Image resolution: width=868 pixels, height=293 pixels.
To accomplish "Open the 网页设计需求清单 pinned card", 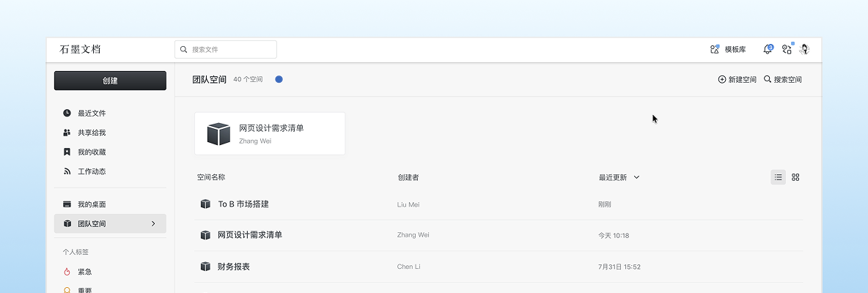I will pos(270,134).
